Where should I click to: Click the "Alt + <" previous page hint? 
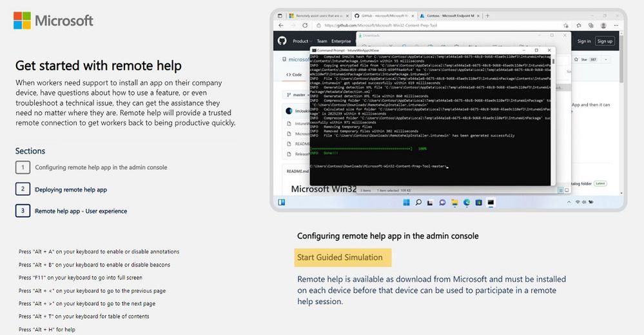coord(92,290)
